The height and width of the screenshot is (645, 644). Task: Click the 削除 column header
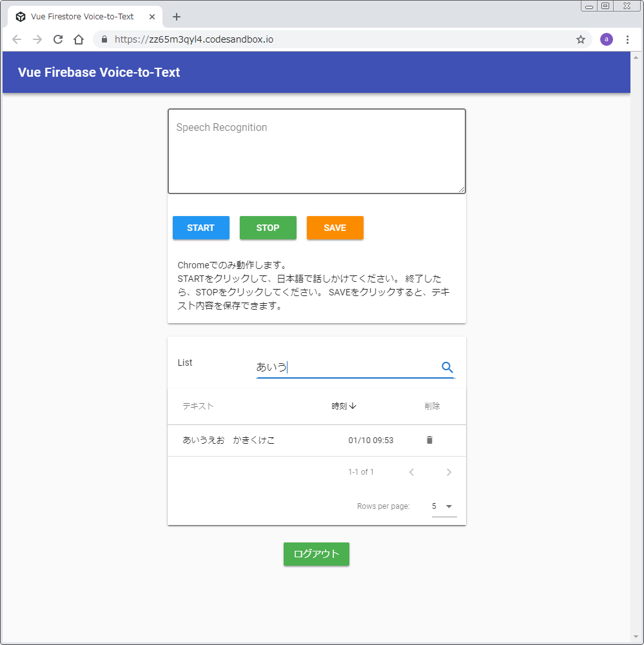point(432,406)
